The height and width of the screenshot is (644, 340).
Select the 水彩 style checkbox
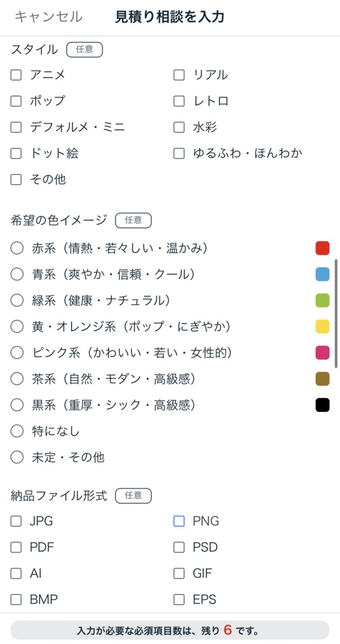tap(179, 127)
